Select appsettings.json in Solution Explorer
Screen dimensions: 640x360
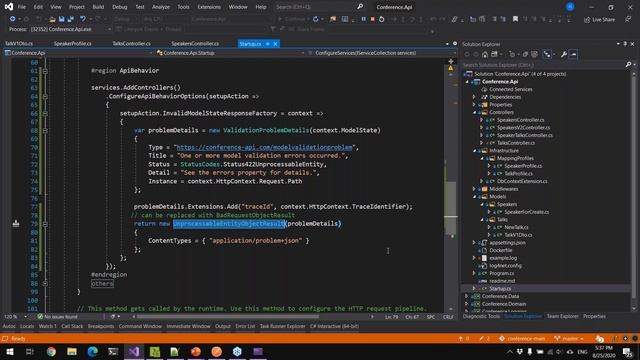[507, 243]
